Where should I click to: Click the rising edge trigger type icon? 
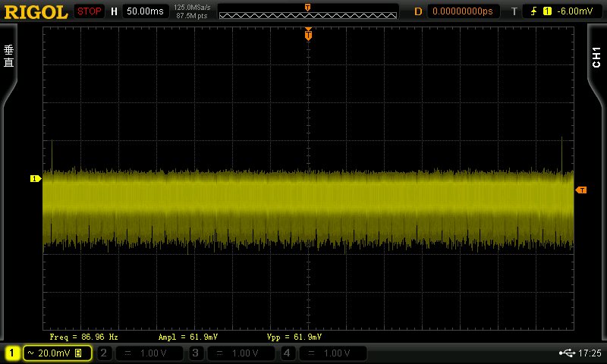[533, 11]
